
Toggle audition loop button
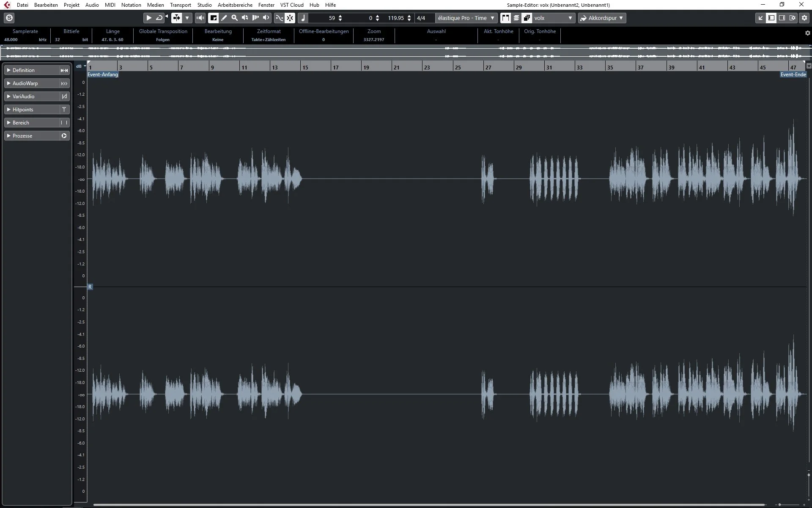(x=159, y=18)
